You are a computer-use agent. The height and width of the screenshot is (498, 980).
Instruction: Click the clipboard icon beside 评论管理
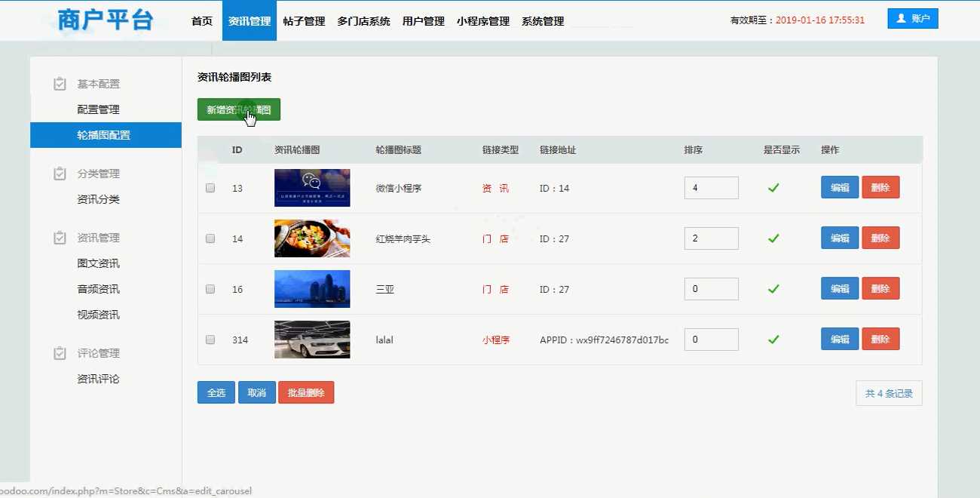point(60,353)
